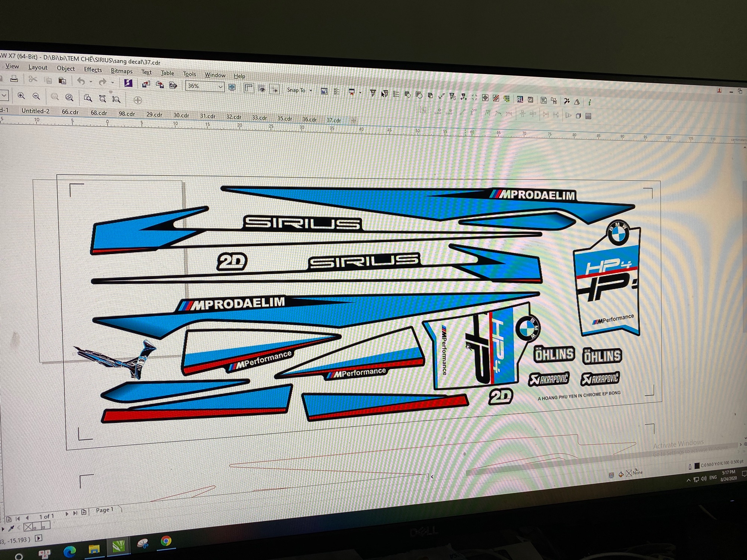Click the Cut scissors icon
The height and width of the screenshot is (560, 747).
(x=33, y=79)
